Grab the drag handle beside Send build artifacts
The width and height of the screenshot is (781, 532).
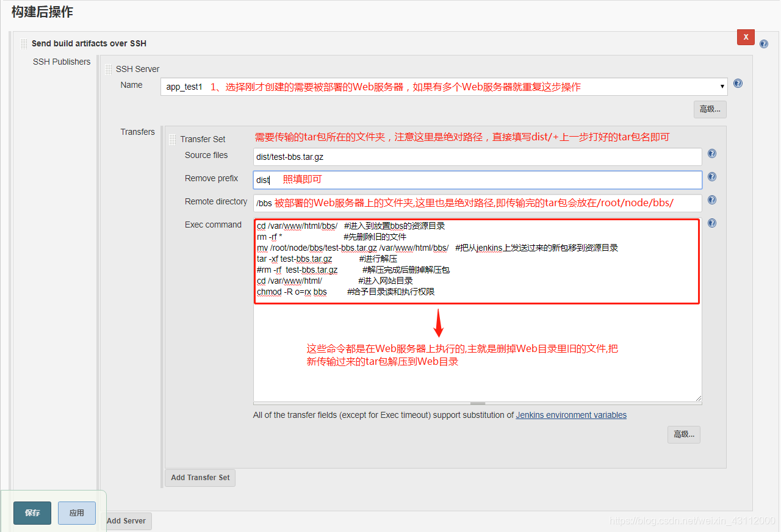click(x=24, y=43)
